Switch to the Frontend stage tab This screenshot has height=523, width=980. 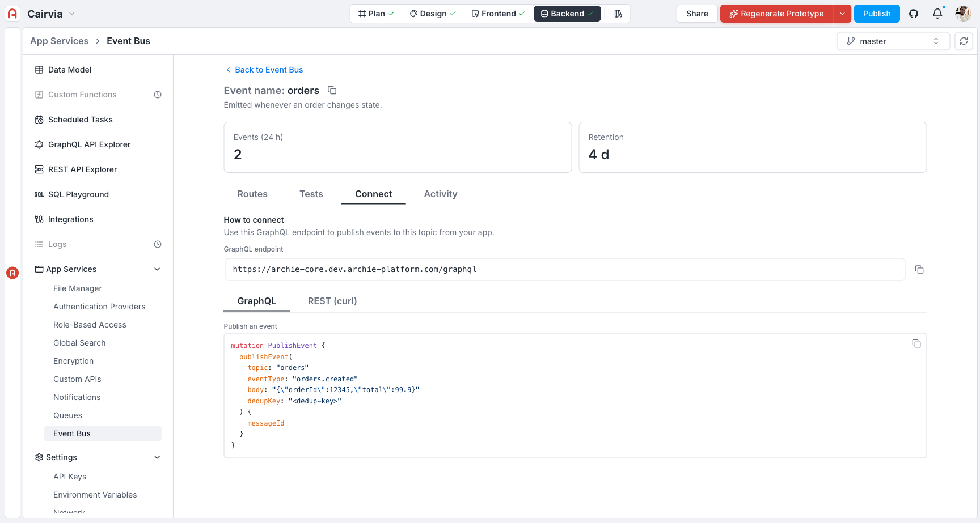coord(498,14)
